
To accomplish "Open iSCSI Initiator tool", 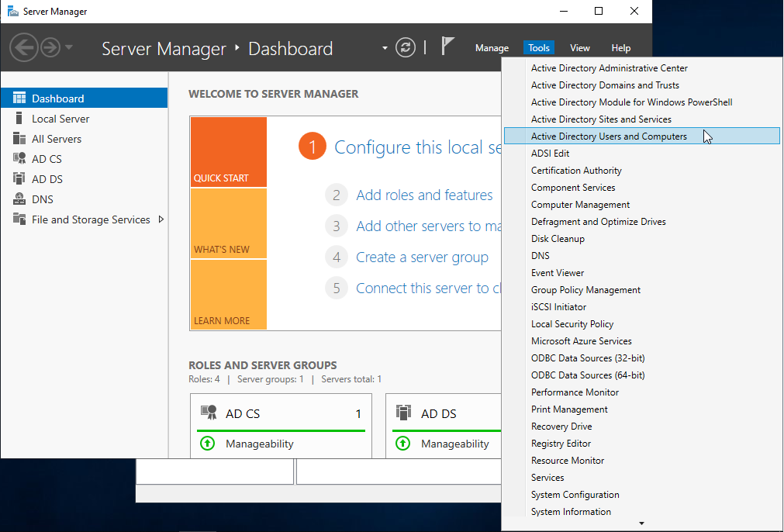I will pos(641,306).
